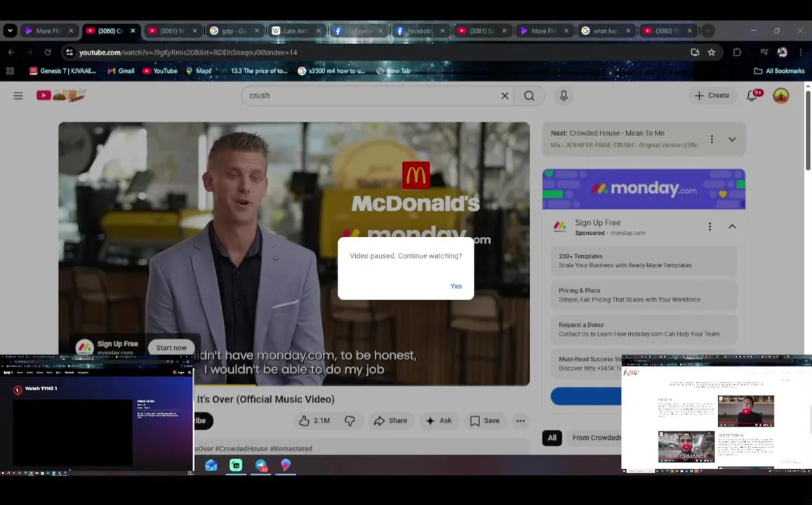Image resolution: width=812 pixels, height=505 pixels.
Task: Open green chat app in taskbar
Action: click(236, 465)
